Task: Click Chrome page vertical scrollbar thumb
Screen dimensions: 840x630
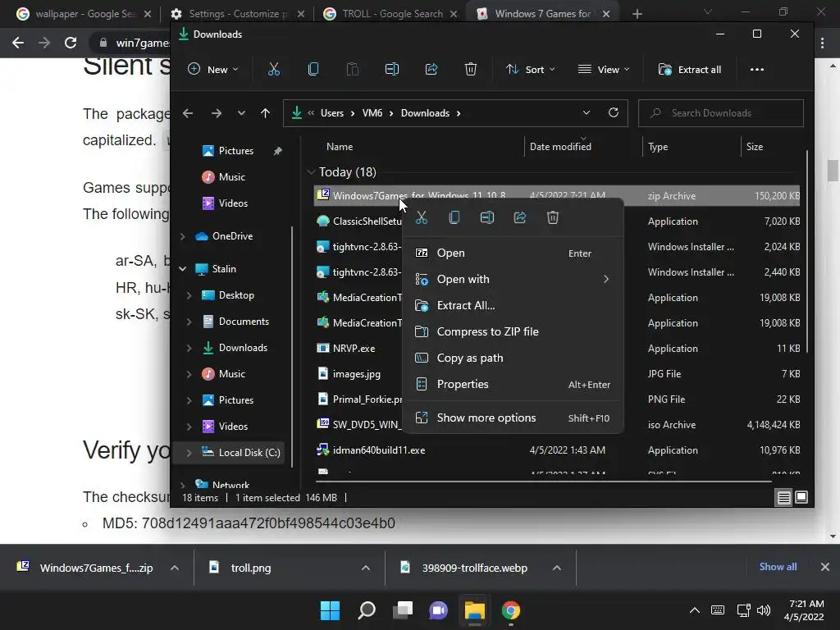Action: 833,171
